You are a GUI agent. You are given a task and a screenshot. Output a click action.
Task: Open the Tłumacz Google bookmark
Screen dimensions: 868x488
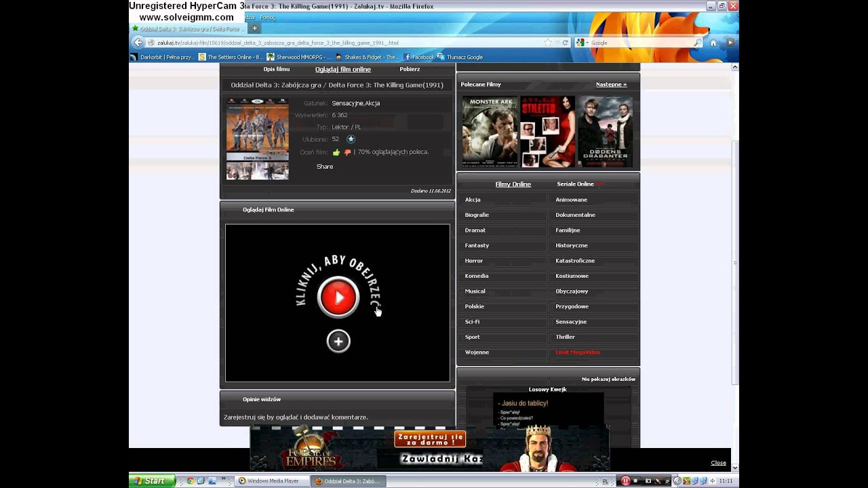[460, 57]
